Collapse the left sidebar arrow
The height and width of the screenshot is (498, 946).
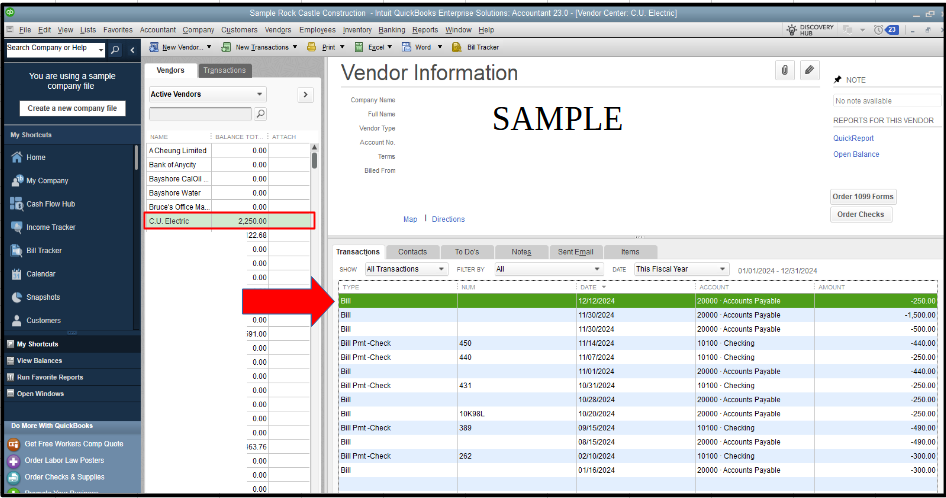pyautogui.click(x=132, y=50)
